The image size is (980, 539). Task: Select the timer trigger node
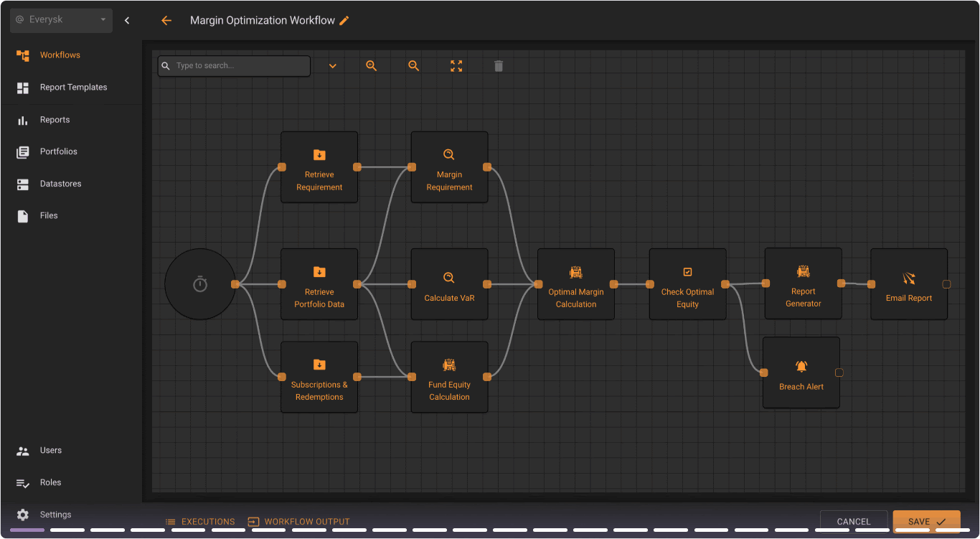[200, 284]
